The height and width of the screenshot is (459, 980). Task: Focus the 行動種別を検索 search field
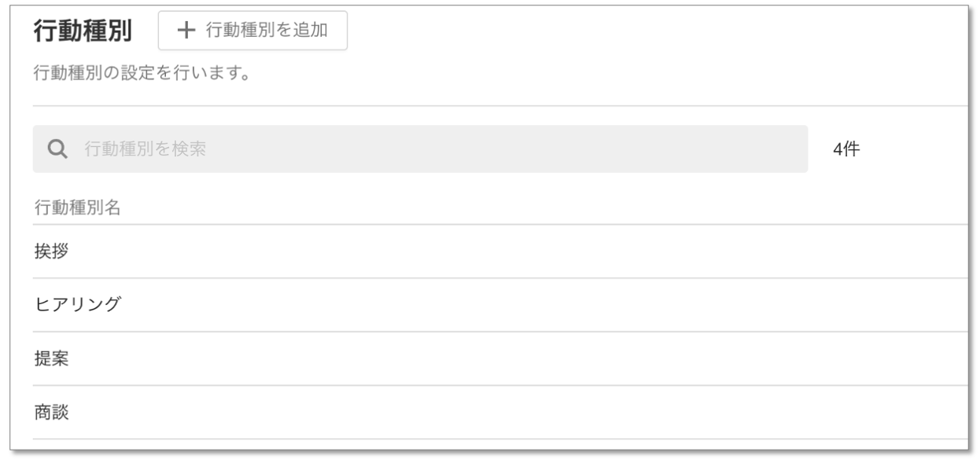(420, 149)
